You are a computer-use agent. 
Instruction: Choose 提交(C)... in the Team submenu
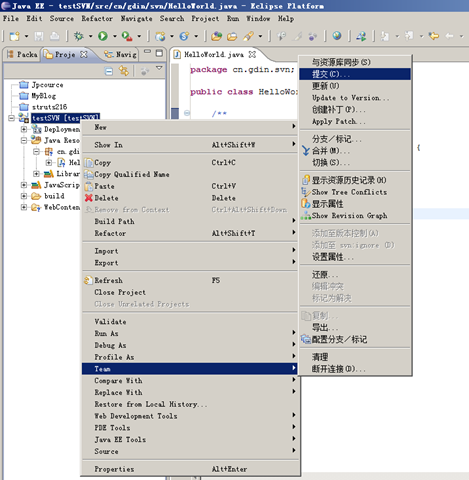point(355,74)
